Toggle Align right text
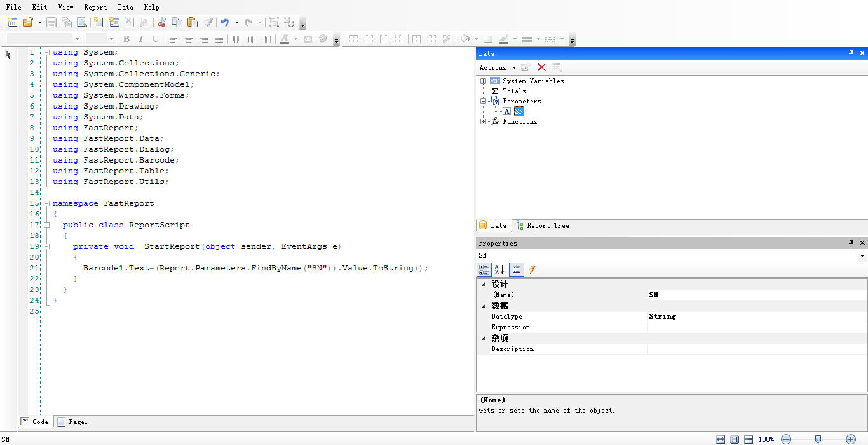 pyautogui.click(x=204, y=39)
